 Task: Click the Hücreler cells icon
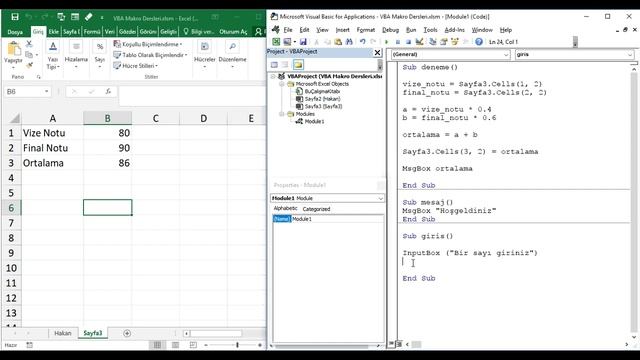coord(204,47)
